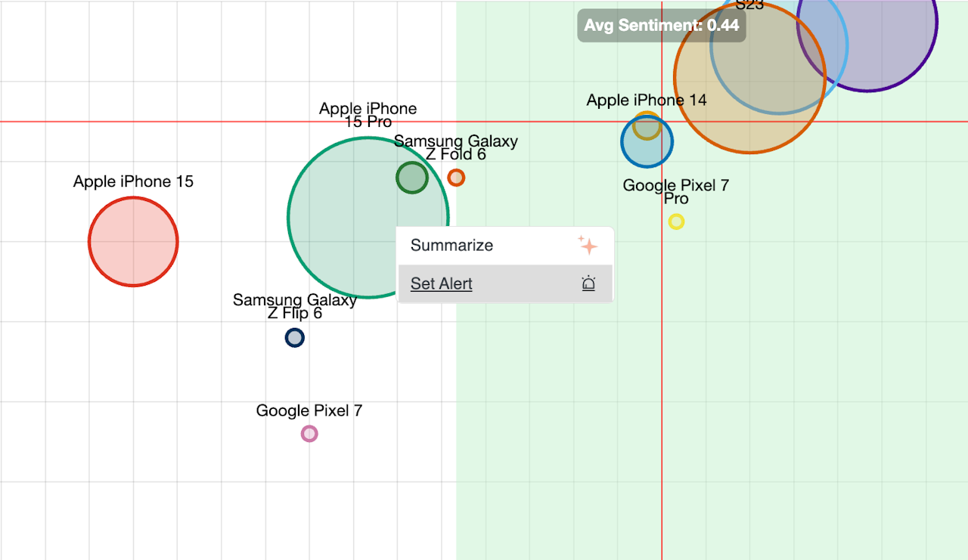Screen dimensions: 968x560
Task: Click the Samsung Galaxy Z Flip 6 label
Action: 295,306
